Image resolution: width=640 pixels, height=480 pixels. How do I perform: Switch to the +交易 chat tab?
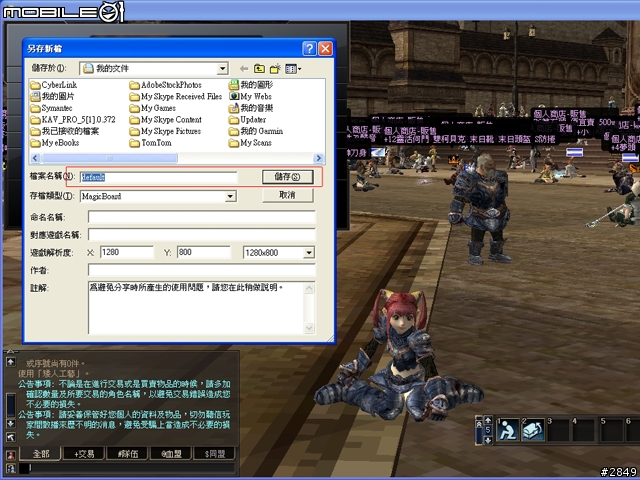pos(84,453)
